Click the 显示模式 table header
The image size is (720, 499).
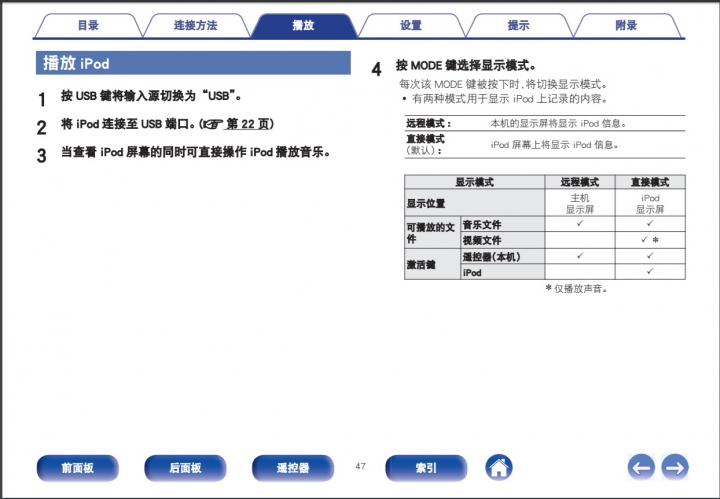474,182
